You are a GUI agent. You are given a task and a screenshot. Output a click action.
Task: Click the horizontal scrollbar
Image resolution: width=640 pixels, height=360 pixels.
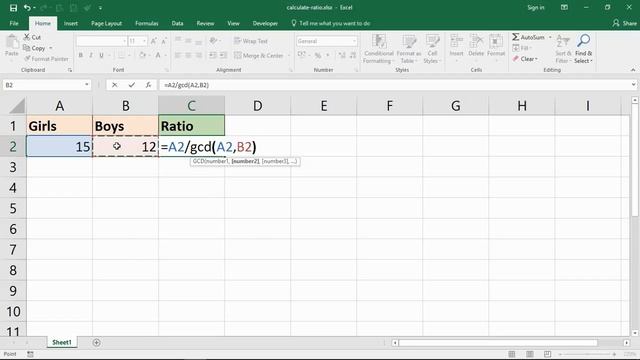coord(498,343)
